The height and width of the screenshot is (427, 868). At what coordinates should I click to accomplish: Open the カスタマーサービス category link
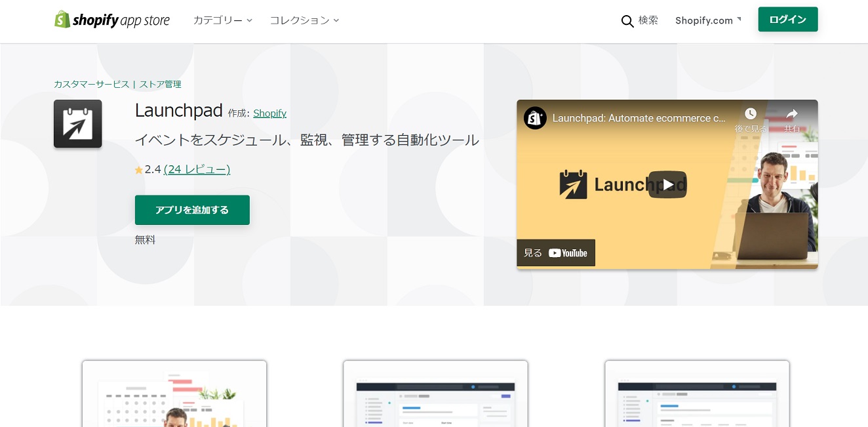pyautogui.click(x=92, y=84)
